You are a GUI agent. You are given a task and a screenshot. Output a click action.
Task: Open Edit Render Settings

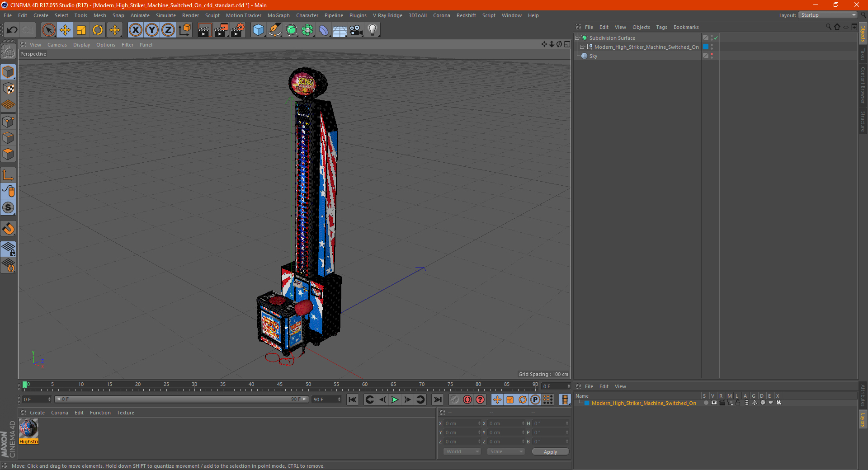click(x=238, y=30)
